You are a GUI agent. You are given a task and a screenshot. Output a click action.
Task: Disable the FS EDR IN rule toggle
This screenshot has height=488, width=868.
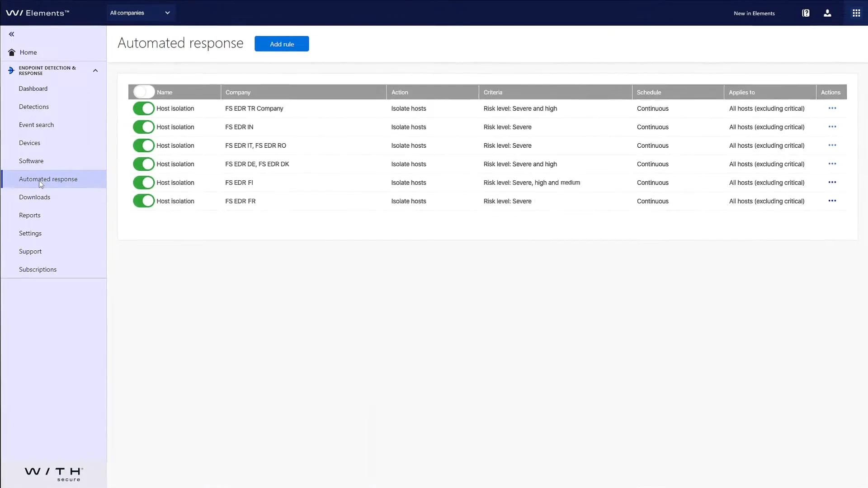tap(144, 127)
